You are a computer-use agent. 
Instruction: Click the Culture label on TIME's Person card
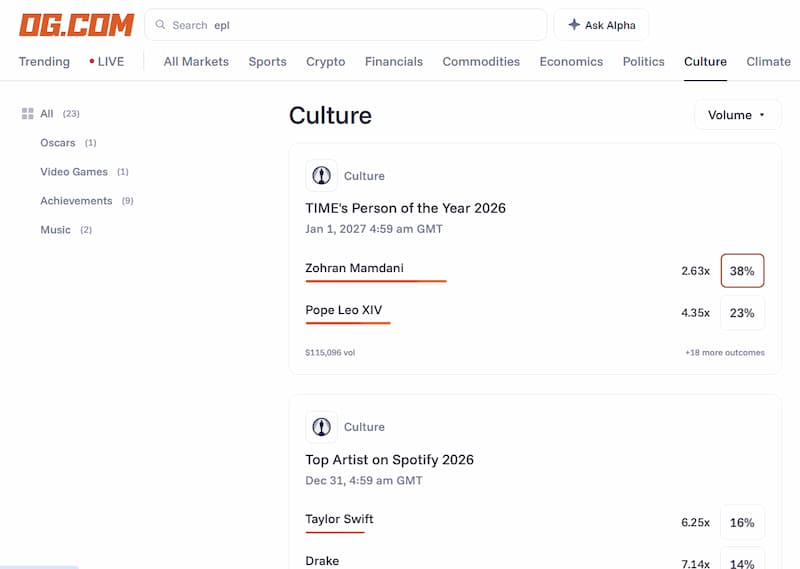pyautogui.click(x=364, y=176)
